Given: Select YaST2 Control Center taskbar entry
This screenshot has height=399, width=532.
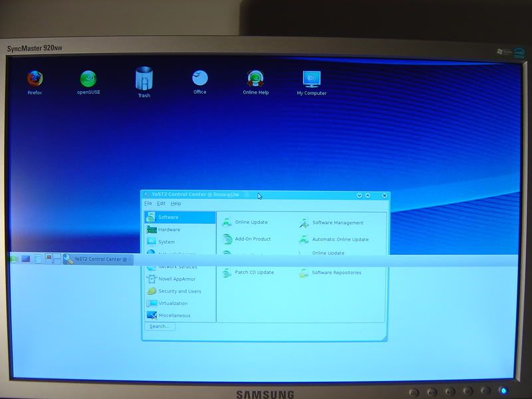Looking at the screenshot, I should pyautogui.click(x=98, y=259).
